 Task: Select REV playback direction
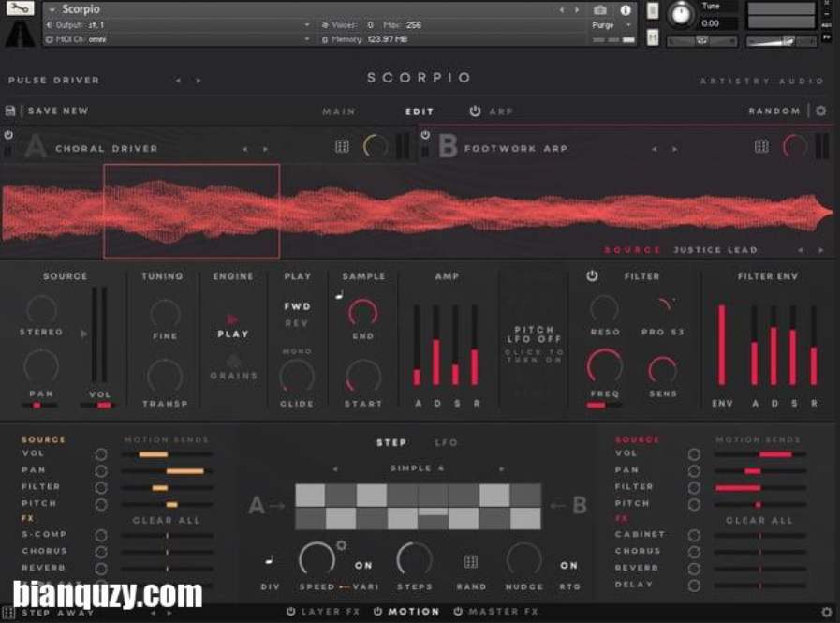pyautogui.click(x=296, y=323)
